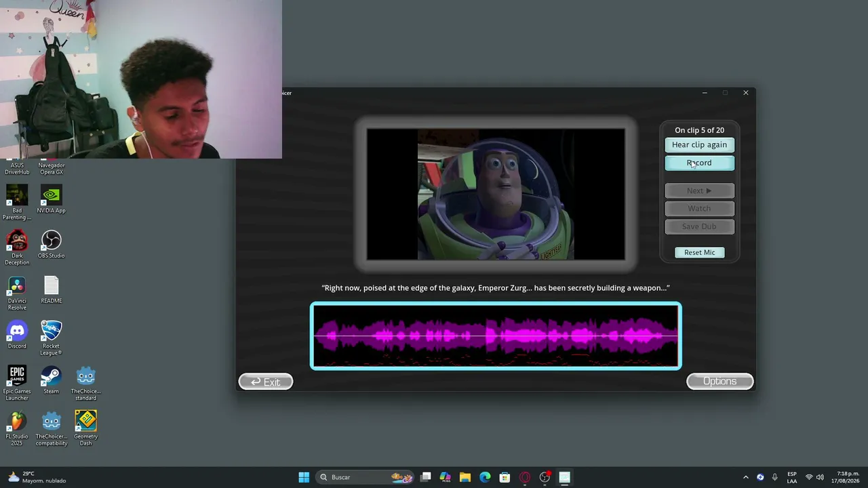
Task: Open the README text file icon
Action: pyautogui.click(x=52, y=290)
